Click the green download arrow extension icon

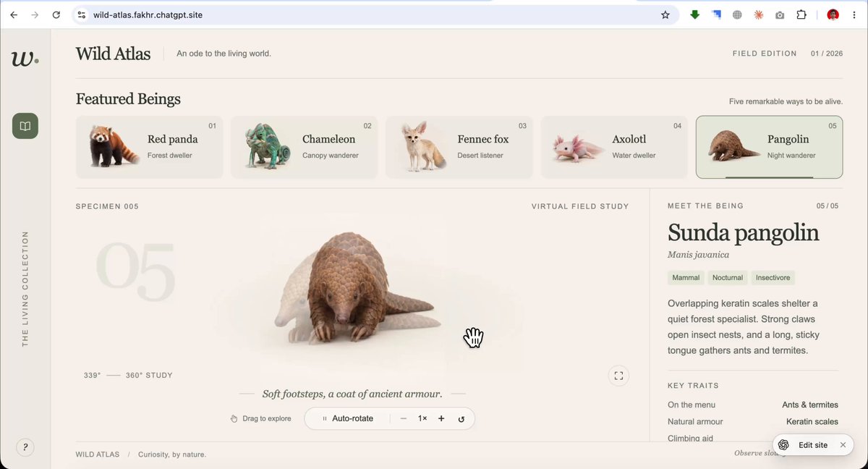[x=695, y=14]
